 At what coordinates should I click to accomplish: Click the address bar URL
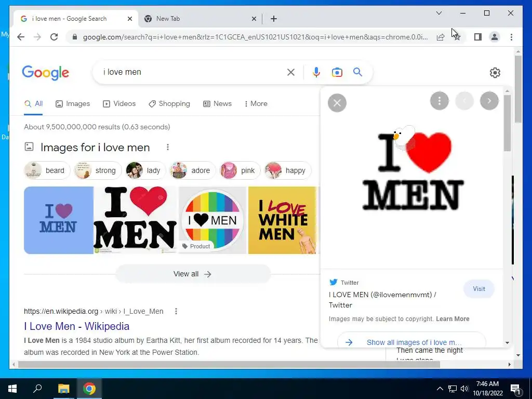[255, 37]
